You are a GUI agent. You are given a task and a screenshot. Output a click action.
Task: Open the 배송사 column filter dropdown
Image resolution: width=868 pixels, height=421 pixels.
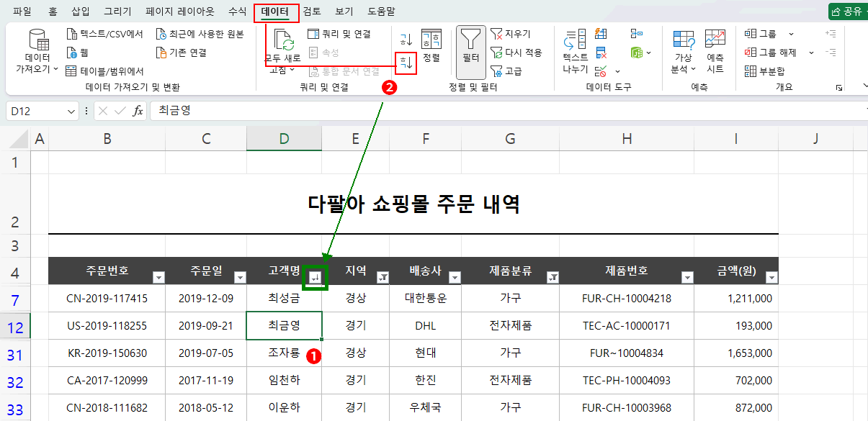tap(455, 277)
